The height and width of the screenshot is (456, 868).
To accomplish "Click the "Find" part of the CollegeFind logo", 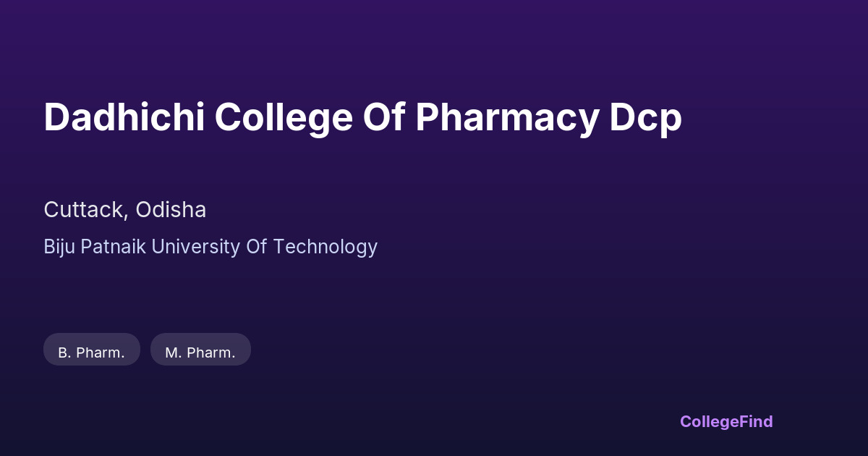I will pyautogui.click(x=755, y=421).
